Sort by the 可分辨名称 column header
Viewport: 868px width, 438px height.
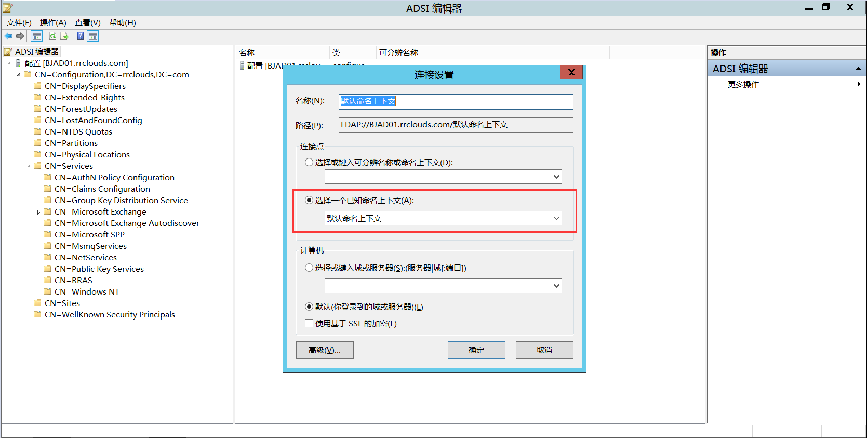[x=492, y=52]
